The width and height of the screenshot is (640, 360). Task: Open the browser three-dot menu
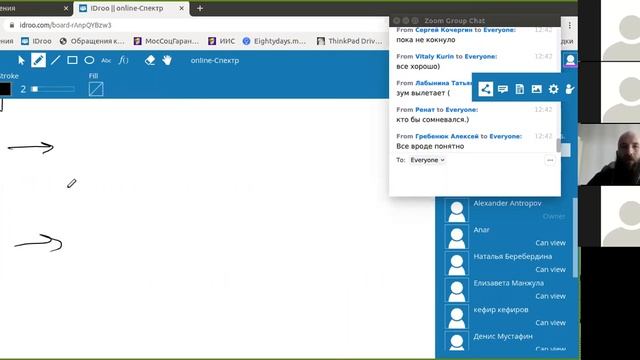(569, 25)
